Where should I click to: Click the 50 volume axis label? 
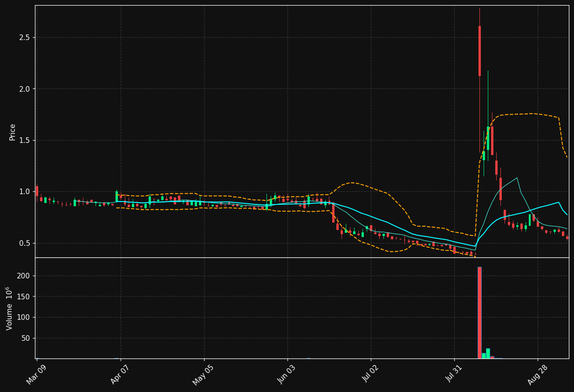point(26,338)
